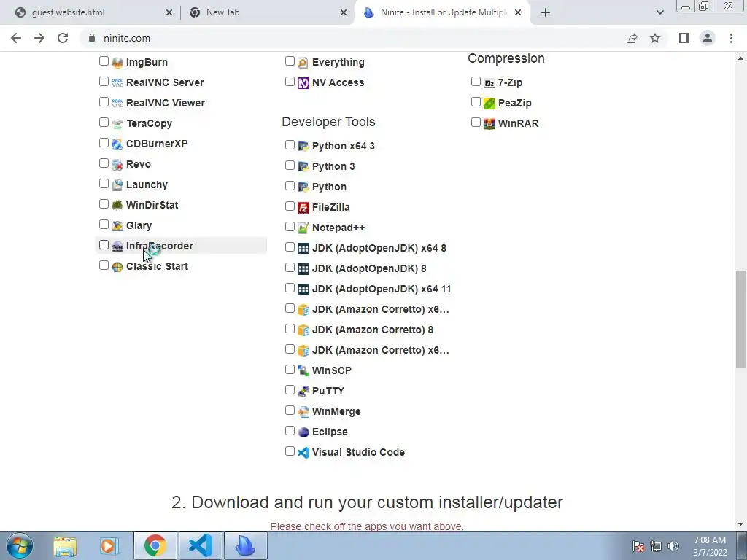Check the 7-Zip checkbox
This screenshot has width=747, height=560.
[x=476, y=82]
